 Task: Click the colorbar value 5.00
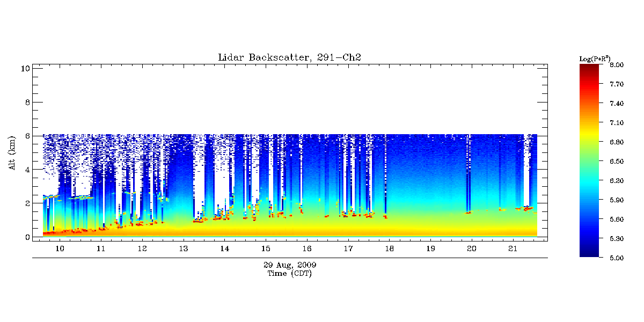pos(617,258)
